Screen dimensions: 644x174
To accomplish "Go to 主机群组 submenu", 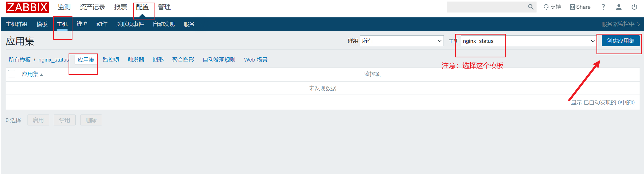I will tap(17, 24).
